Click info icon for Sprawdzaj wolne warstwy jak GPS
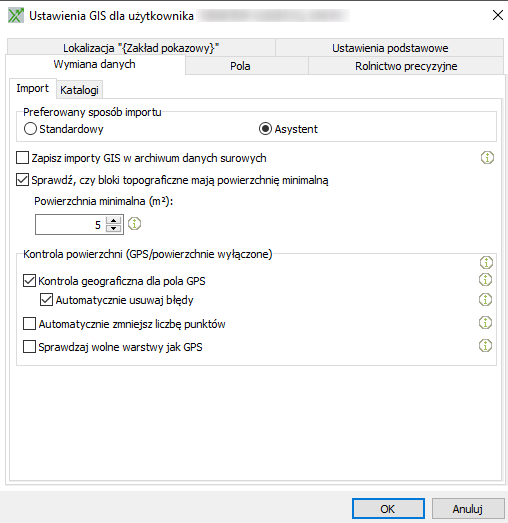The height and width of the screenshot is (523, 508). coord(485,346)
